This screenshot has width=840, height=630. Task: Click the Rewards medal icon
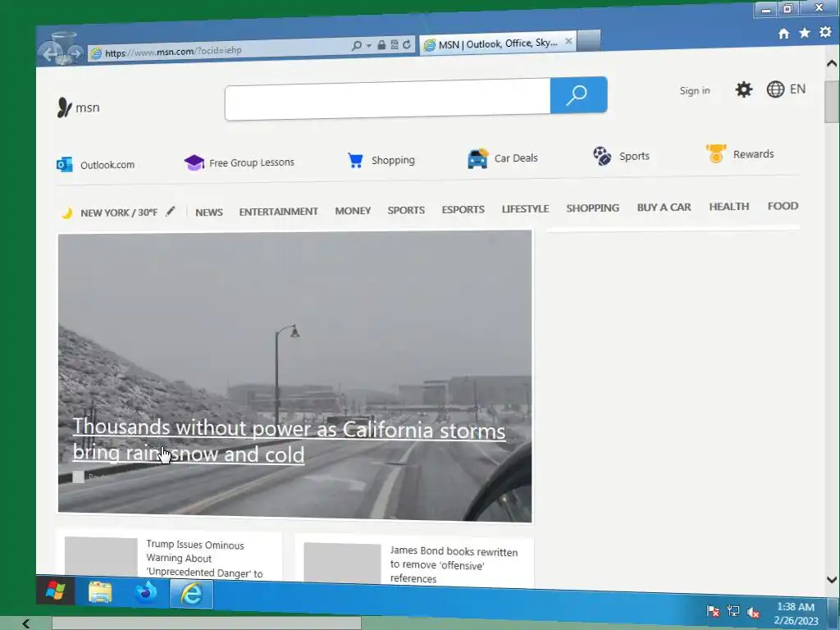715,153
